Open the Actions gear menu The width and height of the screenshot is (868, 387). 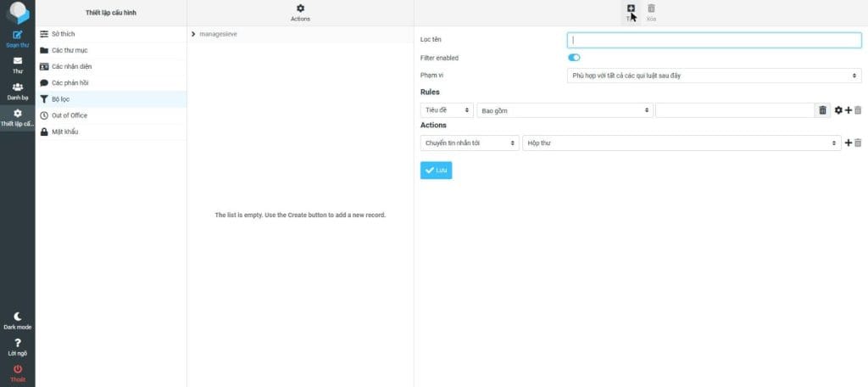coord(300,13)
